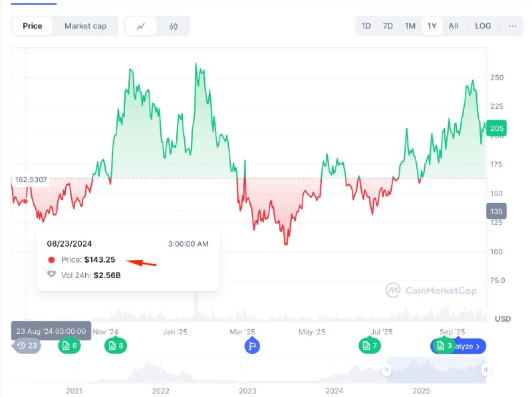Select the 7D time range
The image size is (532, 397).
coord(388,26)
